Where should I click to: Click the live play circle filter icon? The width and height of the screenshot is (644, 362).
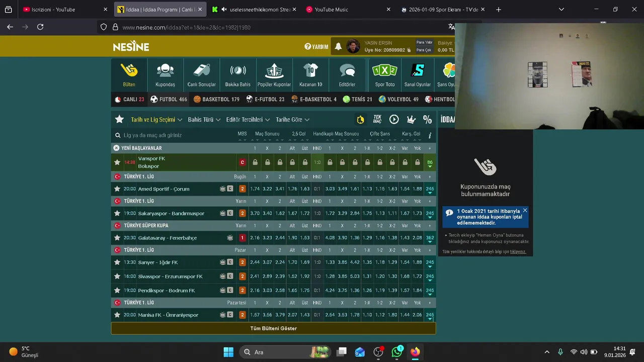click(394, 119)
